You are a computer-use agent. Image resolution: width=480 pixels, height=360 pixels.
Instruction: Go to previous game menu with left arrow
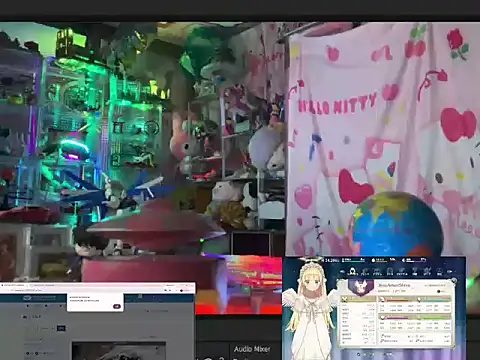tap(342, 272)
